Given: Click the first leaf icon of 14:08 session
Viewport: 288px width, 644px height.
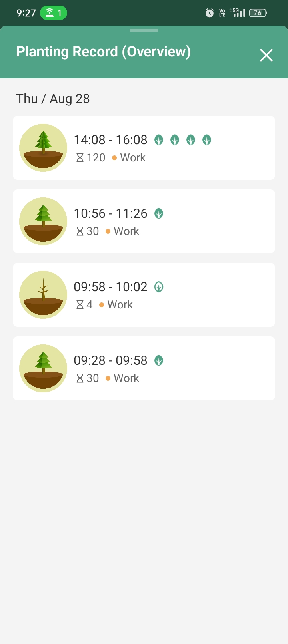Looking at the screenshot, I should point(159,140).
